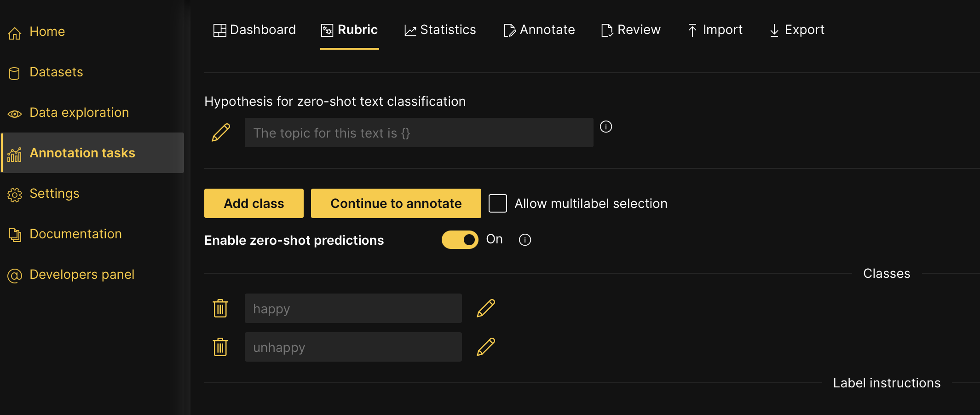The height and width of the screenshot is (415, 980).
Task: Open the Data exploration section
Action: (79, 112)
